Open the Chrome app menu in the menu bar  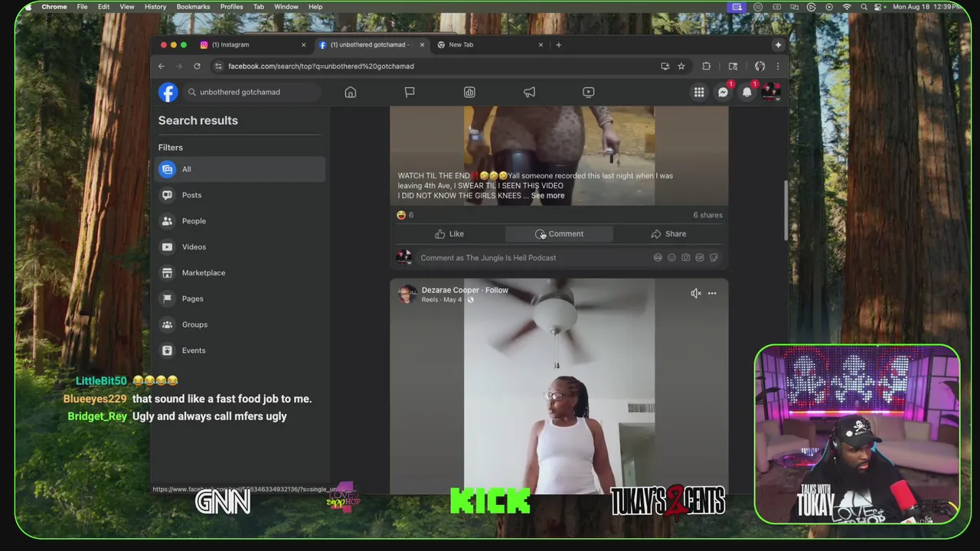pyautogui.click(x=54, y=7)
